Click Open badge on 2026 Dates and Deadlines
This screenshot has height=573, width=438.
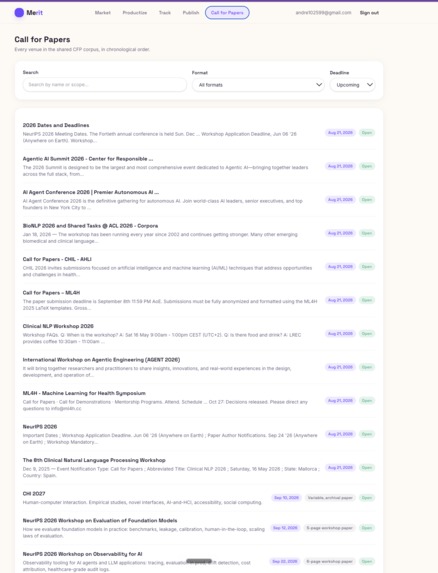(367, 133)
